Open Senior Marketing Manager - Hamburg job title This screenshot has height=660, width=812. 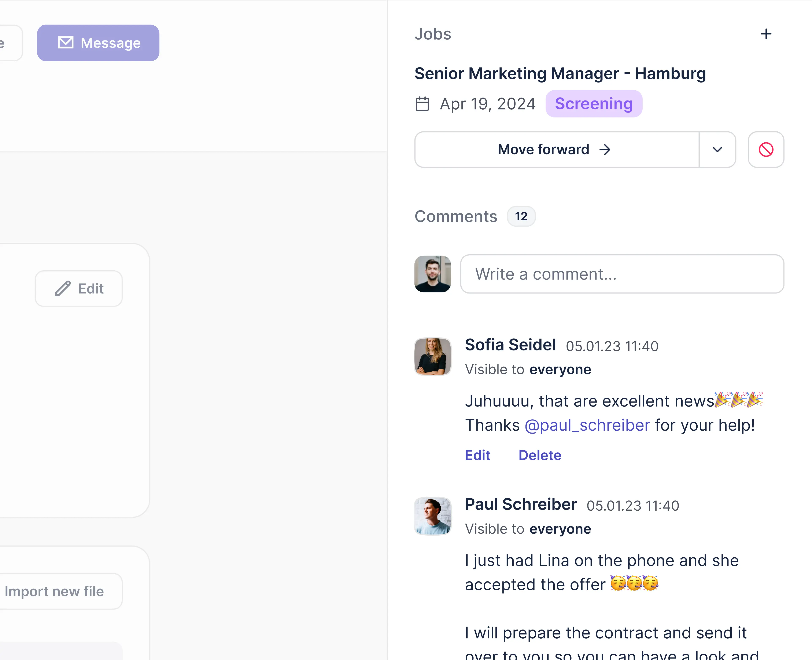560,73
